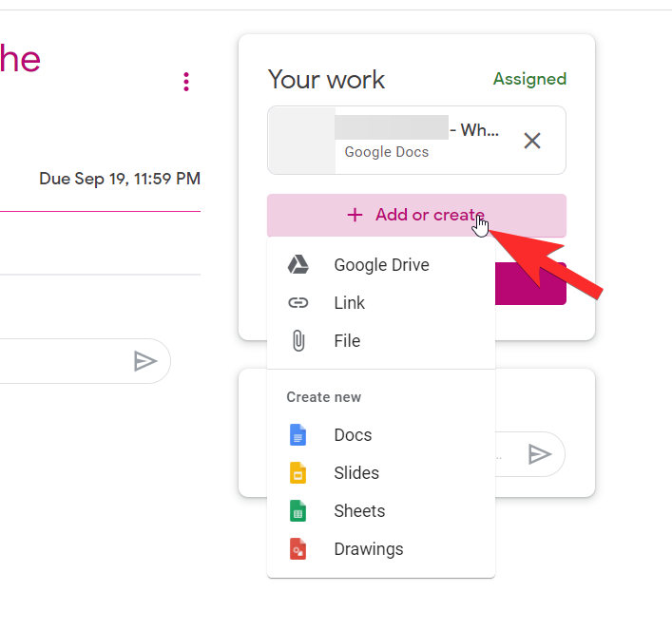Click the File paperclip icon

point(298,341)
